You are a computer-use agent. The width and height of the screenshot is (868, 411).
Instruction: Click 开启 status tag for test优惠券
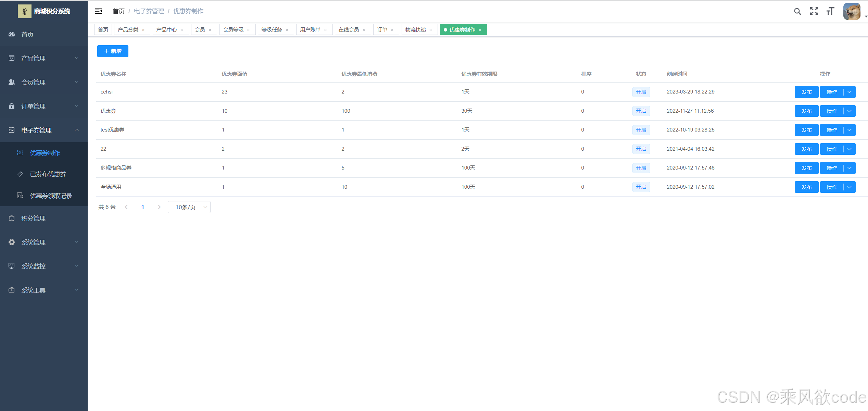pos(641,130)
